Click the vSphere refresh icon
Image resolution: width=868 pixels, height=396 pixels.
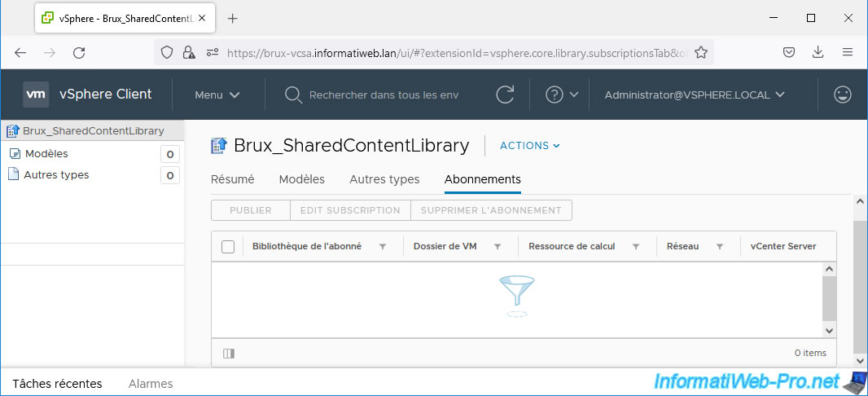pyautogui.click(x=505, y=95)
